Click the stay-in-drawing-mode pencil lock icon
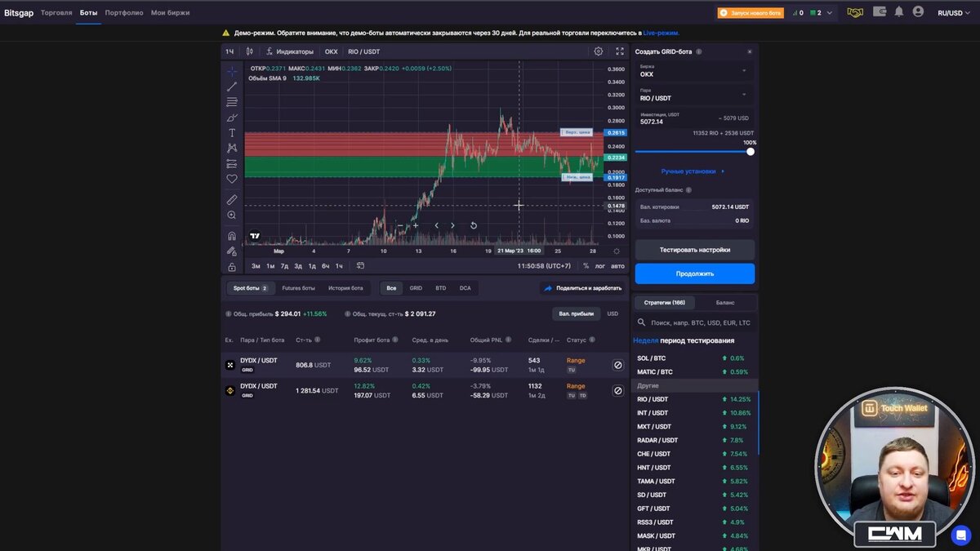Screen dimensions: 980x551 pos(232,251)
